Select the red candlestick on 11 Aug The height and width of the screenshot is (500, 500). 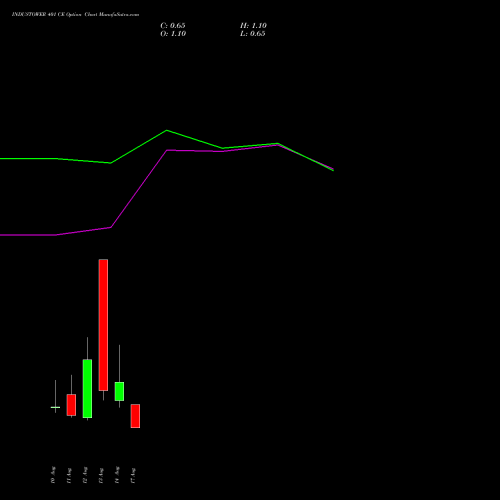pos(71,405)
